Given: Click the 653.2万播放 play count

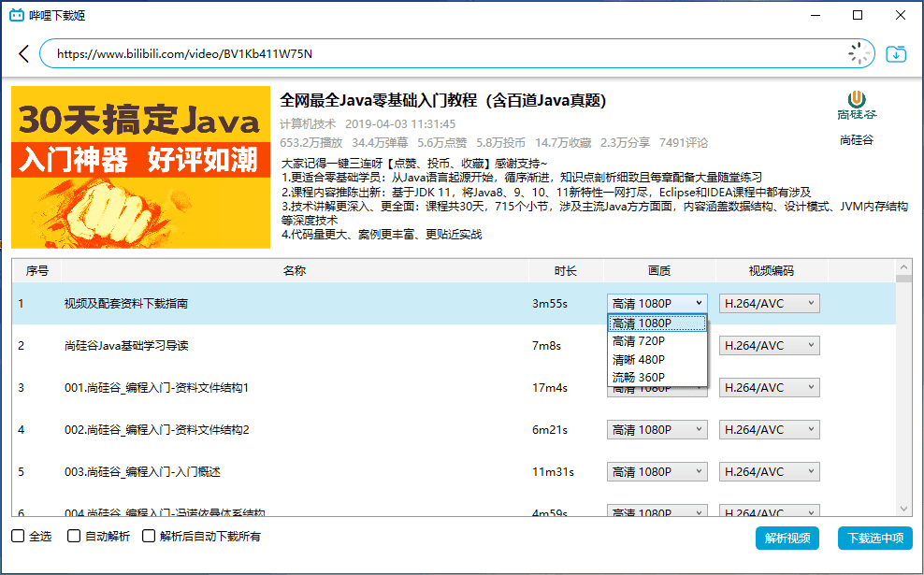Looking at the screenshot, I should 311,142.
